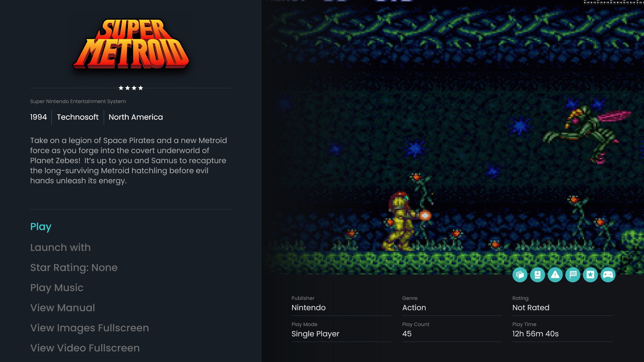
Task: Click the checkered flag completed badge
Action: 573,275
